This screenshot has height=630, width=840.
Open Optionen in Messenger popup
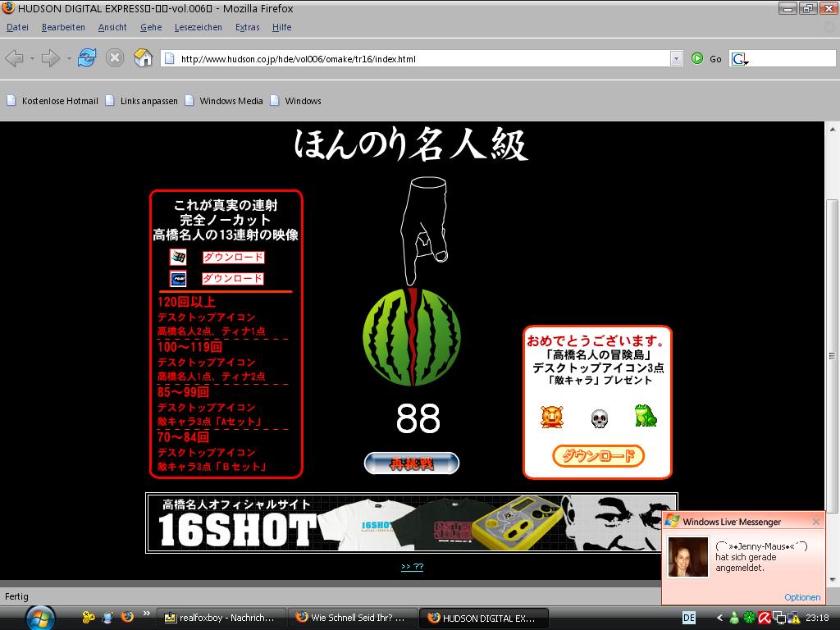(x=802, y=597)
